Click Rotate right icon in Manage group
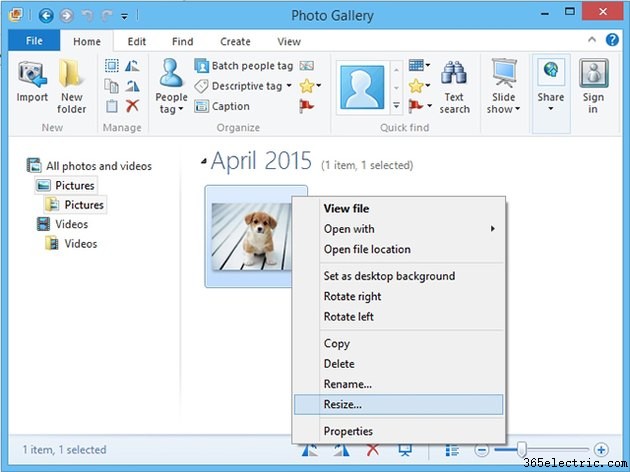 tap(132, 86)
